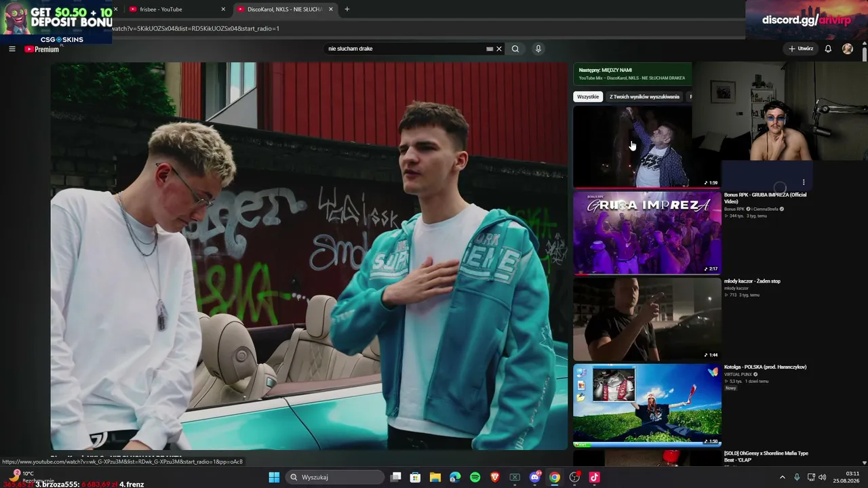The width and height of the screenshot is (868, 488).
Task: Run search with the magnifier button
Action: (515, 49)
